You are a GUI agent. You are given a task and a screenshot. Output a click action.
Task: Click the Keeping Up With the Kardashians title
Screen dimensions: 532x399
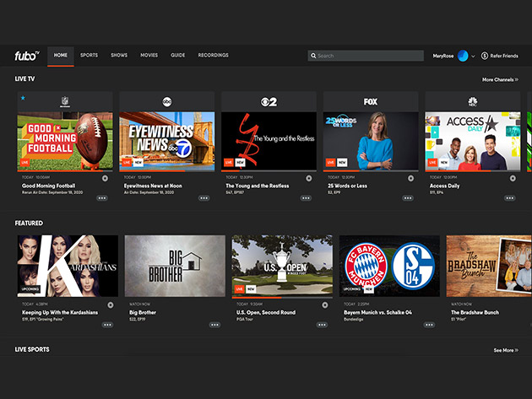click(x=60, y=313)
